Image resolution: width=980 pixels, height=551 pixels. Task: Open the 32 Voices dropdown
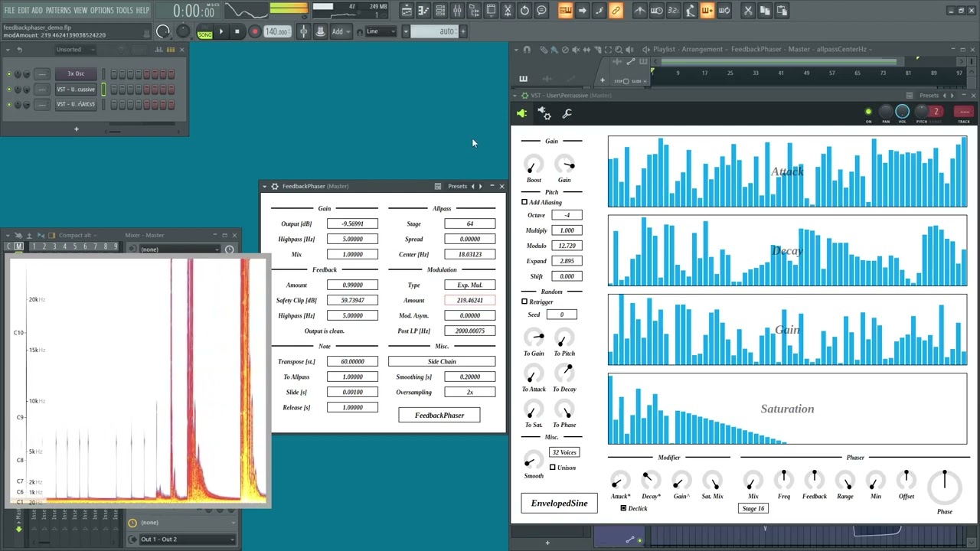tap(564, 452)
